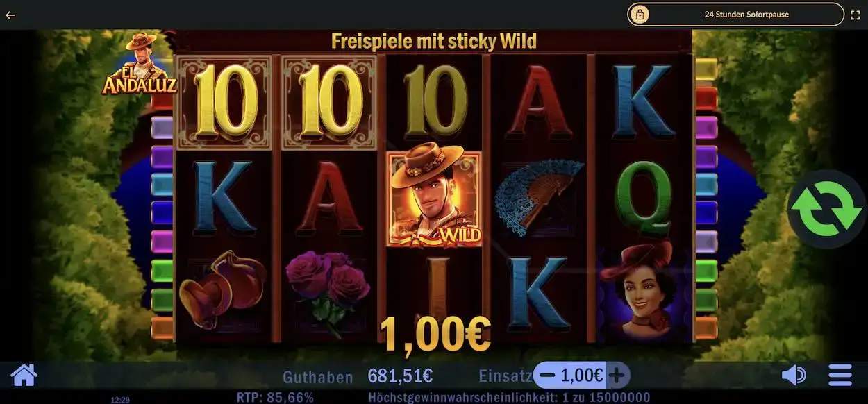Decrease the bet with minus button
868x404 pixels.
(547, 376)
